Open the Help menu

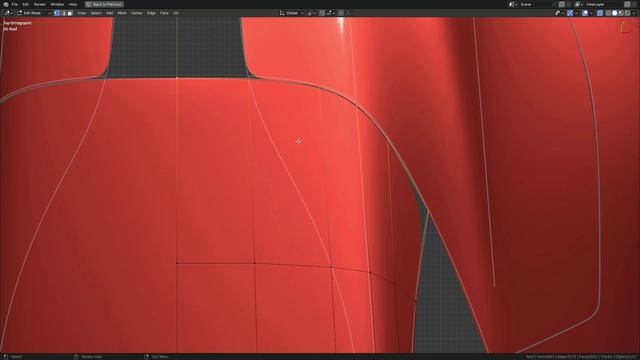[x=73, y=4]
